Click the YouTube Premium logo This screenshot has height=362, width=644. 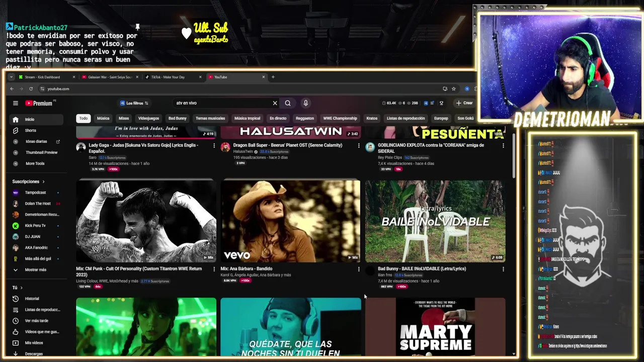(x=39, y=103)
